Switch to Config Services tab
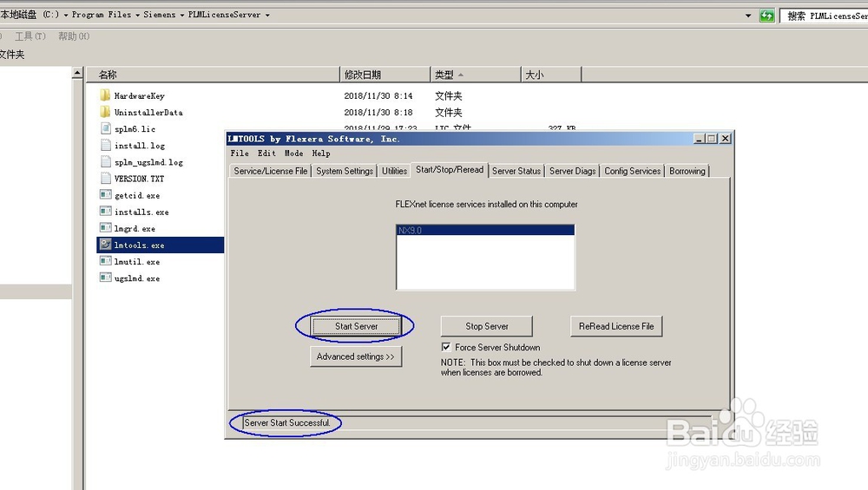The image size is (868, 490). (x=632, y=171)
